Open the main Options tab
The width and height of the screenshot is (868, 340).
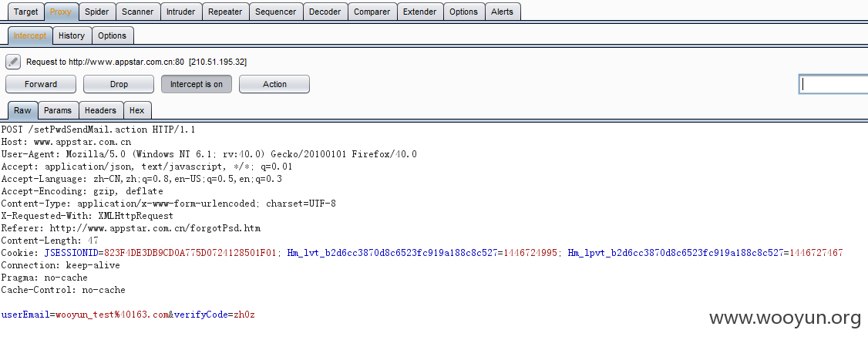click(463, 12)
